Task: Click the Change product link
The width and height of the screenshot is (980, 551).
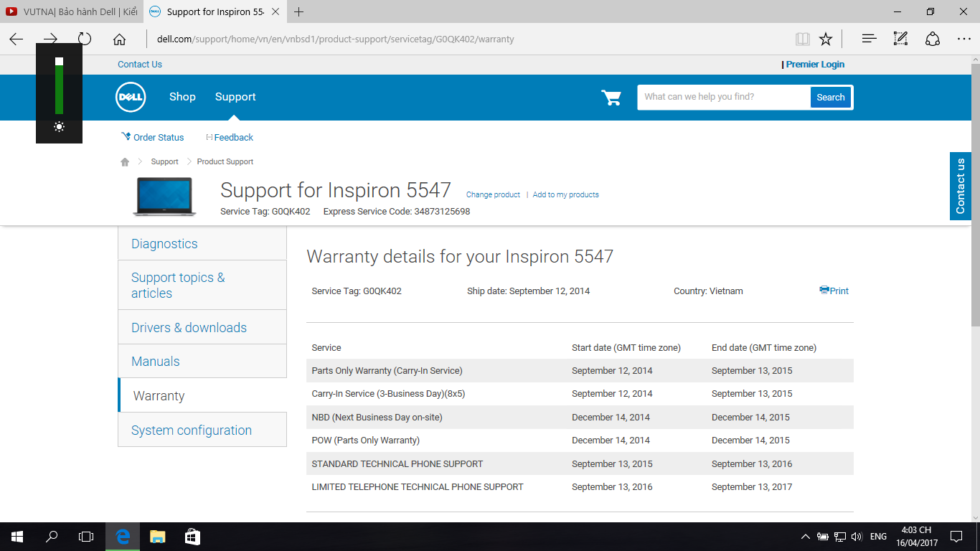Action: click(x=493, y=194)
